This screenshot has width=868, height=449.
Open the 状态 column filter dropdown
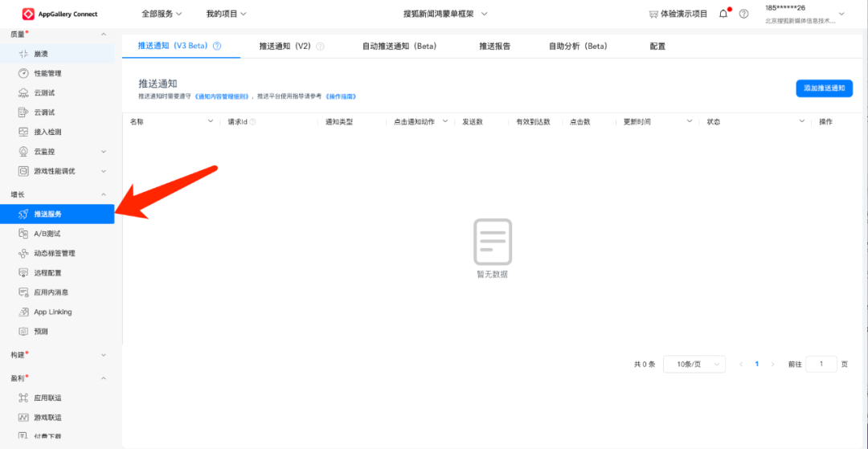coord(801,121)
